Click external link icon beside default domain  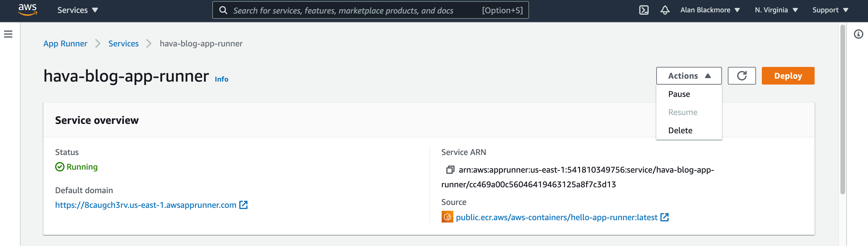(x=243, y=205)
